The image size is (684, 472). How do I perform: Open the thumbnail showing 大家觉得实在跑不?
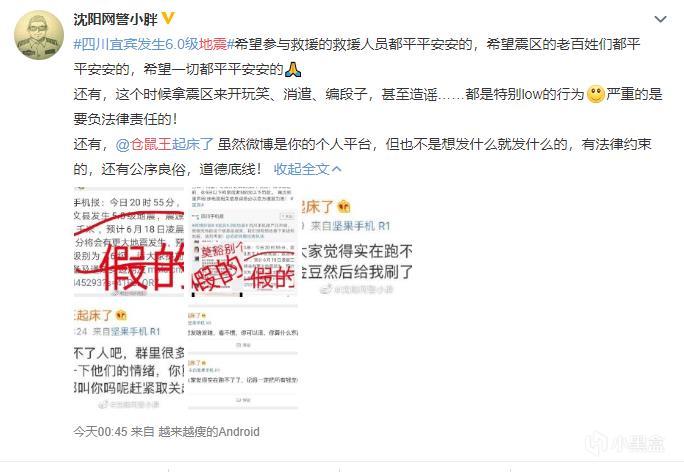[x=357, y=242]
